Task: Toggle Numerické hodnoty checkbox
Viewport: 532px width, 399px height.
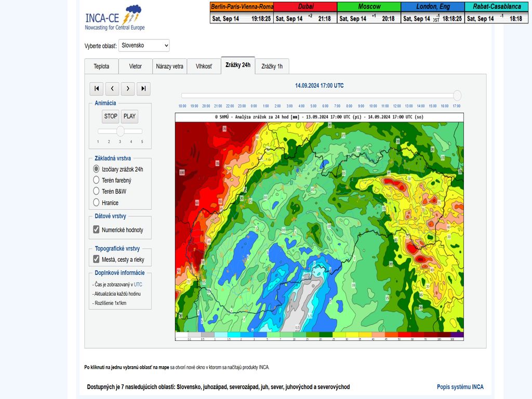Action: click(96, 230)
